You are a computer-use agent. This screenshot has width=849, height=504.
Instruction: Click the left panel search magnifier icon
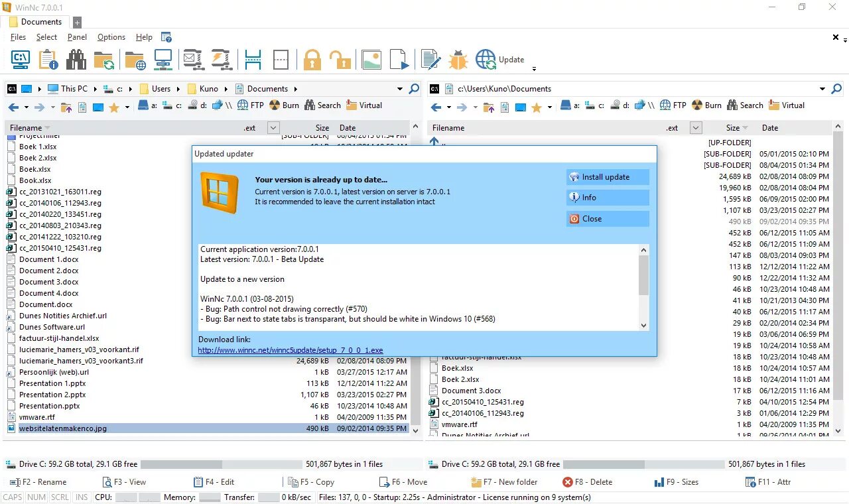tap(414, 88)
